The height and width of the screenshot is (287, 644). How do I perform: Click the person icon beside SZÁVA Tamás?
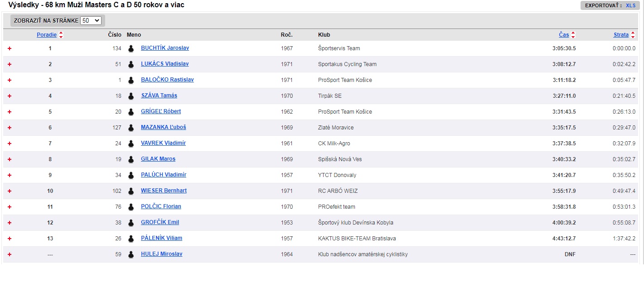(x=131, y=96)
